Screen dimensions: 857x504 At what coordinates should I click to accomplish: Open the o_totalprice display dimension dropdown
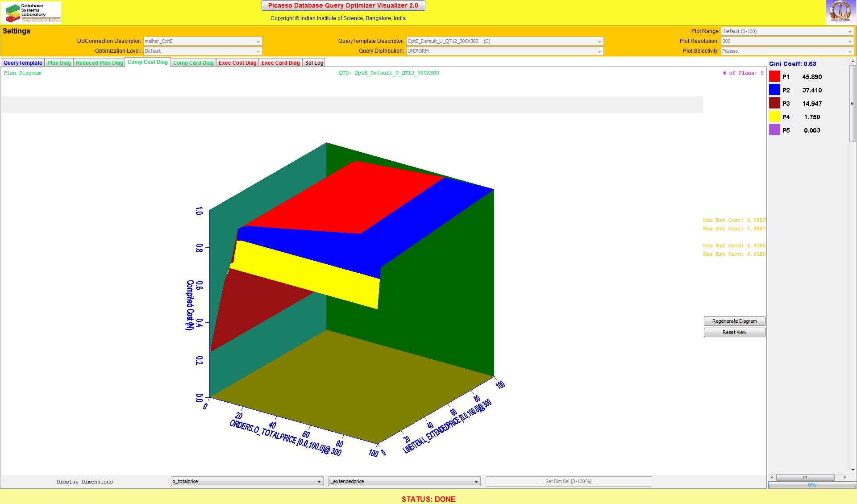pos(247,481)
